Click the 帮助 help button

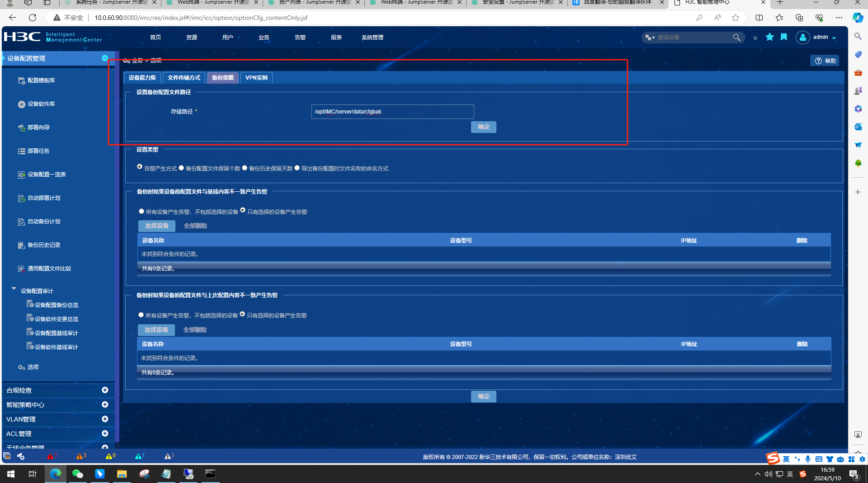point(825,61)
